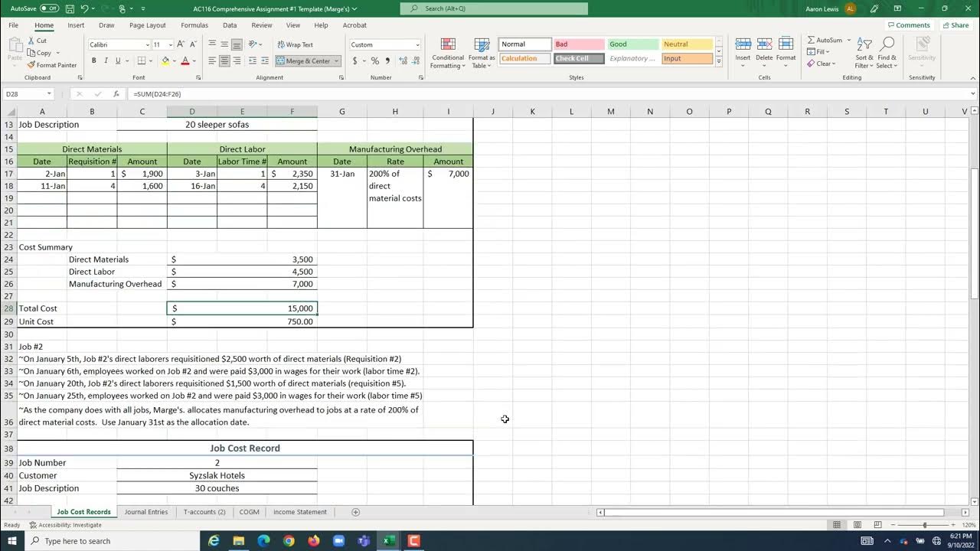Click the Font Color letter A icon

point(185,60)
